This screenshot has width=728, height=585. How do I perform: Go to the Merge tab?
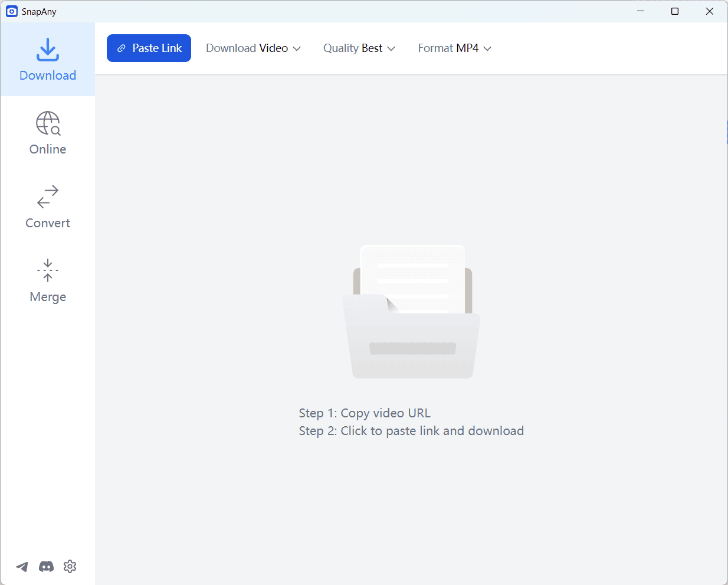click(48, 281)
